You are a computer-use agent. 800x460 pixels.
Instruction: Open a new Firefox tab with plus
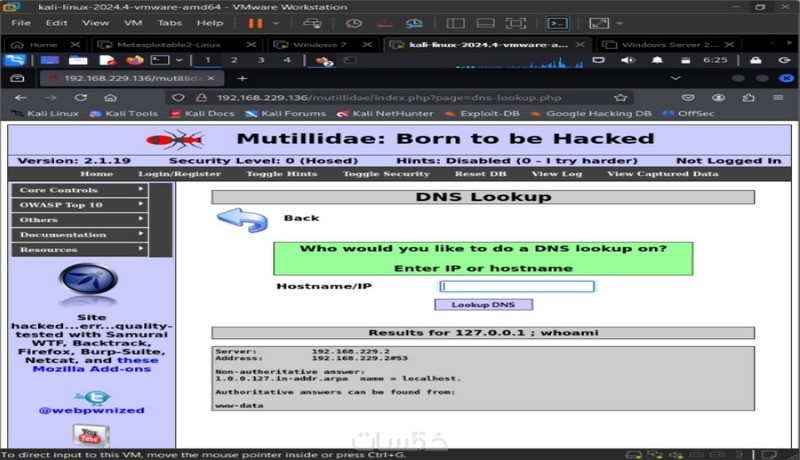click(x=242, y=78)
